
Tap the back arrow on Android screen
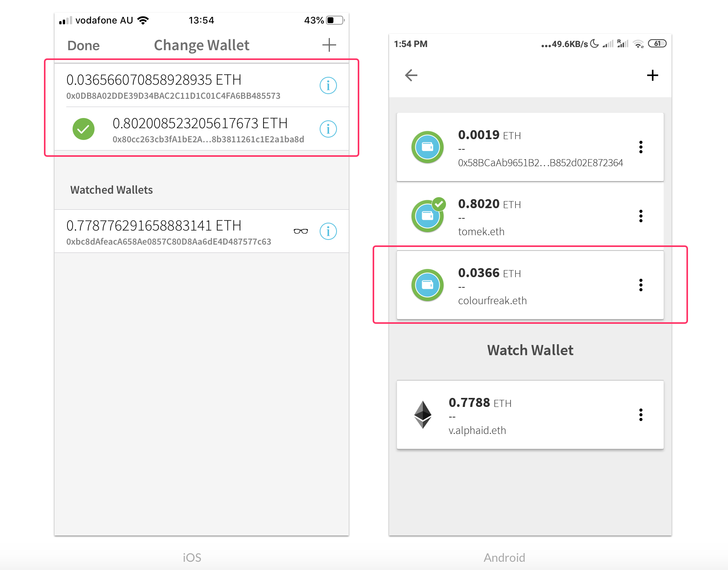tap(411, 75)
